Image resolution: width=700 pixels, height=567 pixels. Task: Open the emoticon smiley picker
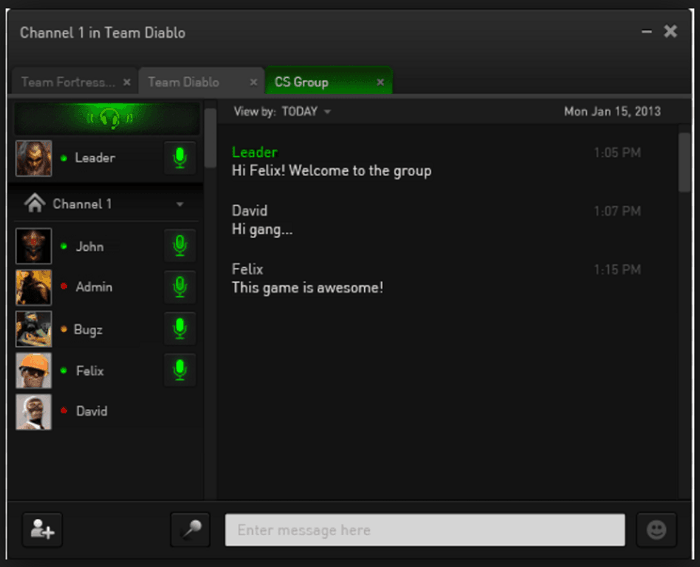[x=656, y=530]
